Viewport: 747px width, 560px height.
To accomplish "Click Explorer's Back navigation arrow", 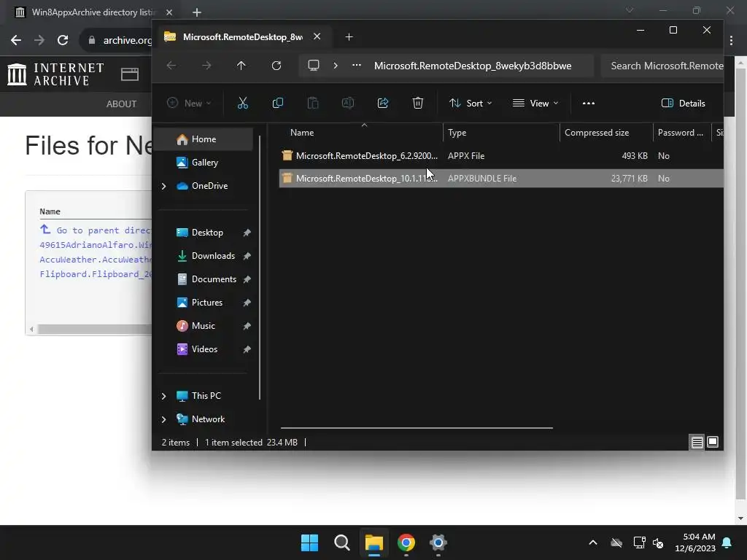I will pos(171,66).
